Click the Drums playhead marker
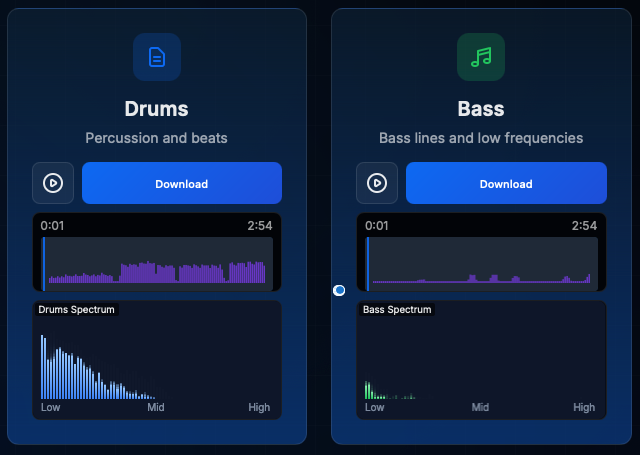 coord(44,264)
